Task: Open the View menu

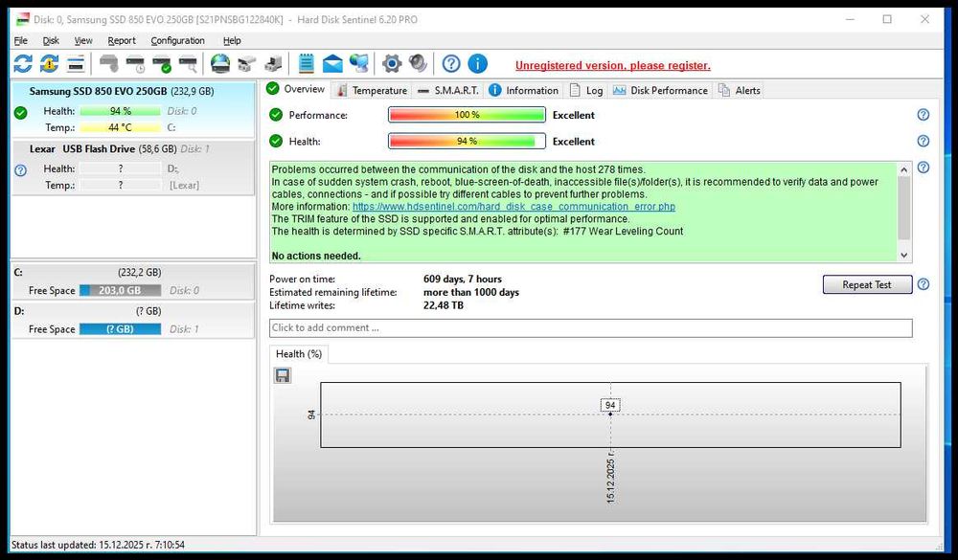Action: (83, 41)
